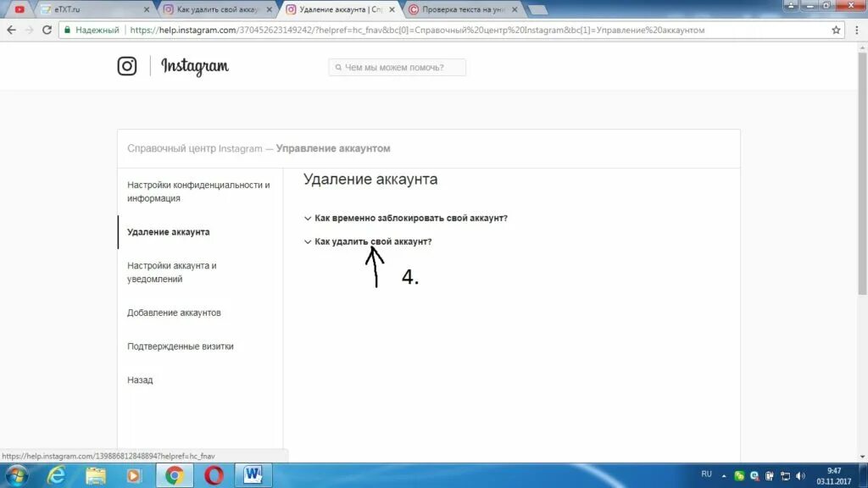Screen dimensions: 868x488
Task: Open the media player taskbar icon
Action: coord(133,475)
